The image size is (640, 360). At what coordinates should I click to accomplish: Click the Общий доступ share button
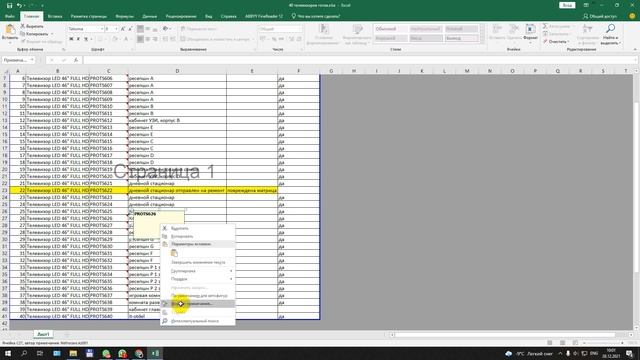pyautogui.click(x=600, y=16)
